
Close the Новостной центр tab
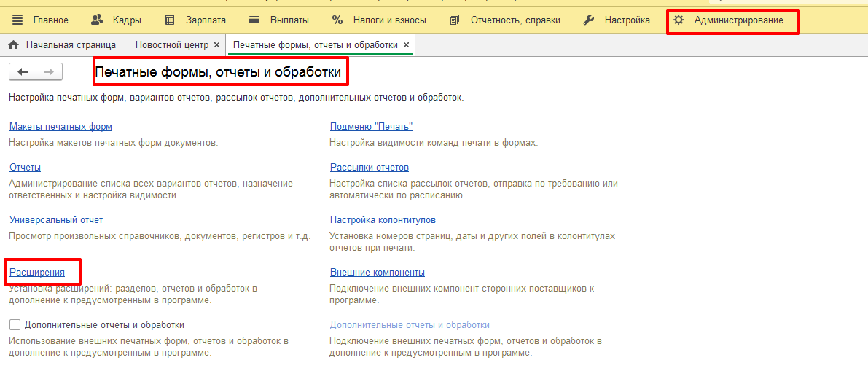[216, 45]
